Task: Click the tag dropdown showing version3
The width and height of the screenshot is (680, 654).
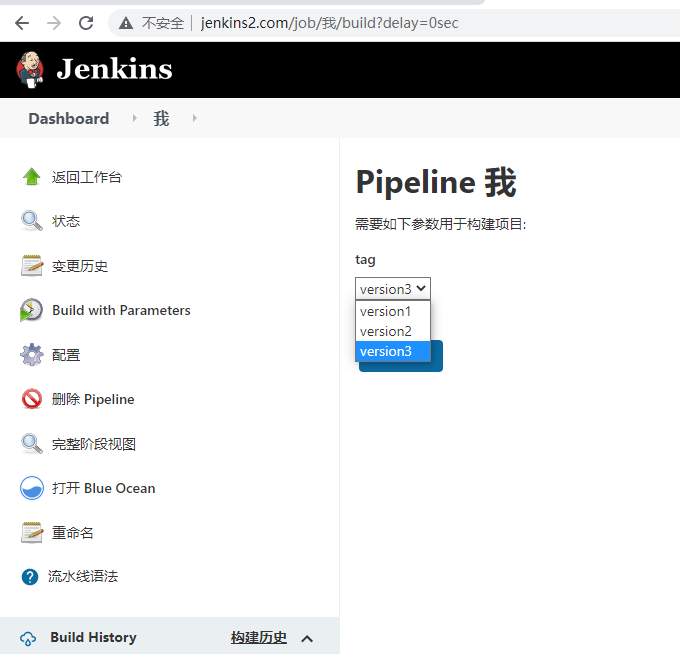Action: click(392, 288)
